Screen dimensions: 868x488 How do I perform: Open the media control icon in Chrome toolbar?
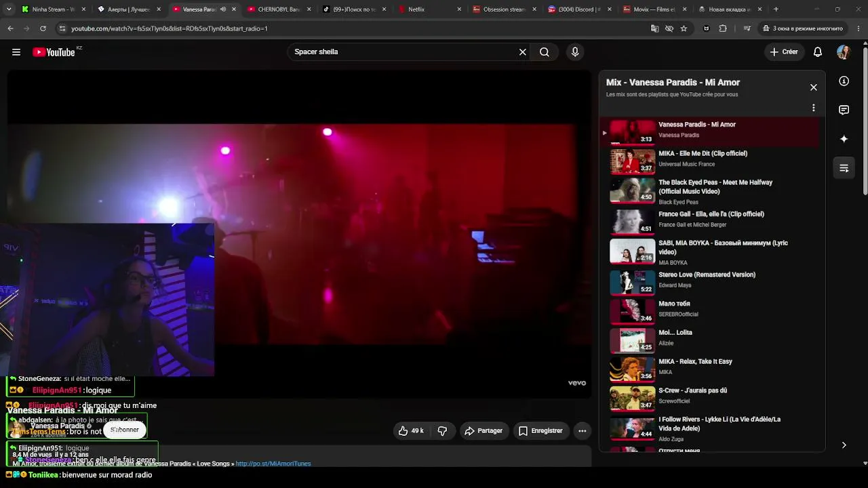(x=747, y=28)
